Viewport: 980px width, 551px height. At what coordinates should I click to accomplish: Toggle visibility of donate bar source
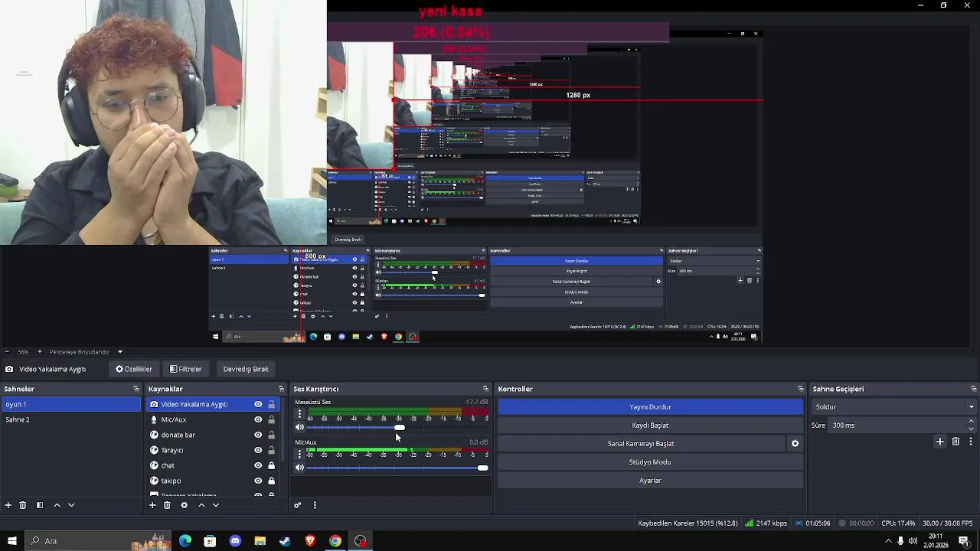pos(258,435)
